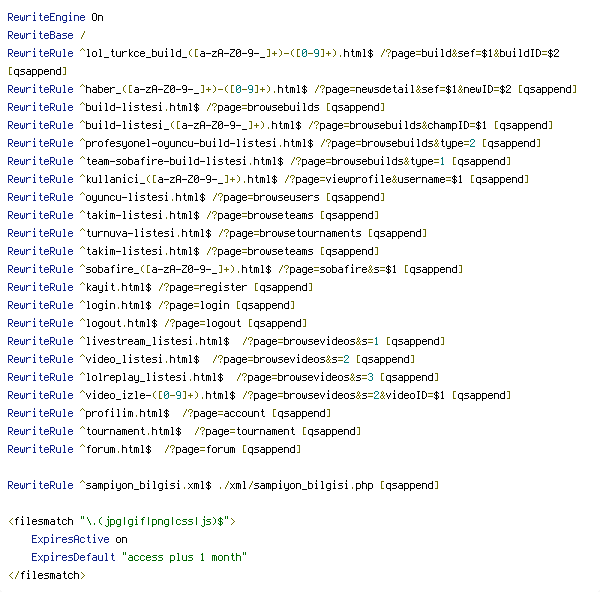Select "/?page=browsetournaments" target text

(x=290, y=233)
